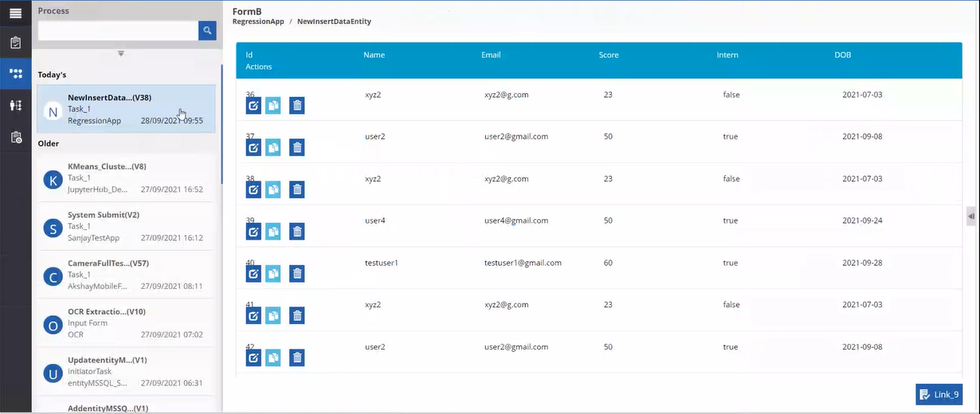This screenshot has height=414, width=980.
Task: Open the tasks clipboard sidebar icon
Action: point(15,42)
